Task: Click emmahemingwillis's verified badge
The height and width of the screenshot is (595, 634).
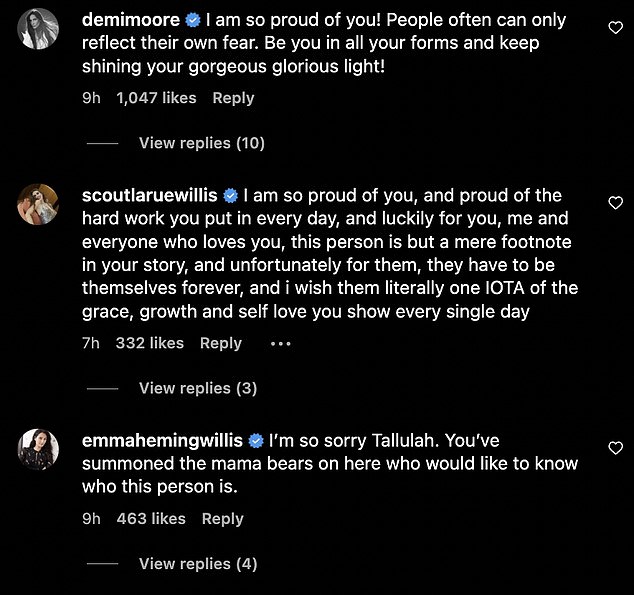Action: pyautogui.click(x=256, y=440)
